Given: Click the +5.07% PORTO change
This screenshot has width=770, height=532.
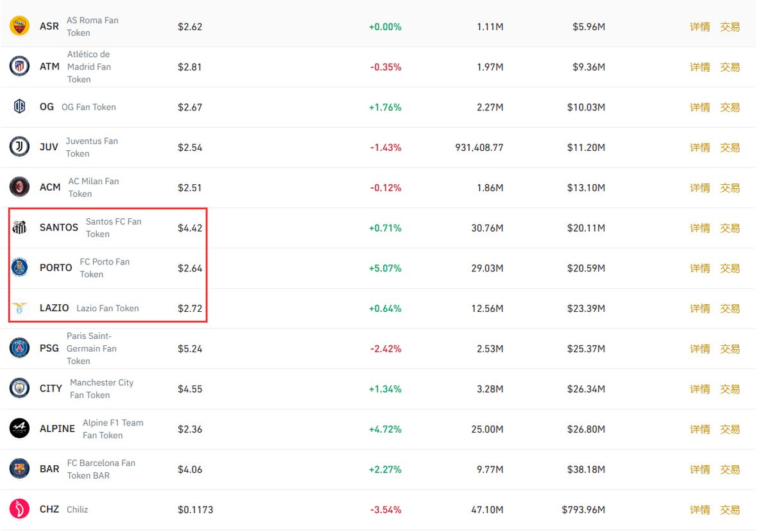Looking at the screenshot, I should pos(385,268).
